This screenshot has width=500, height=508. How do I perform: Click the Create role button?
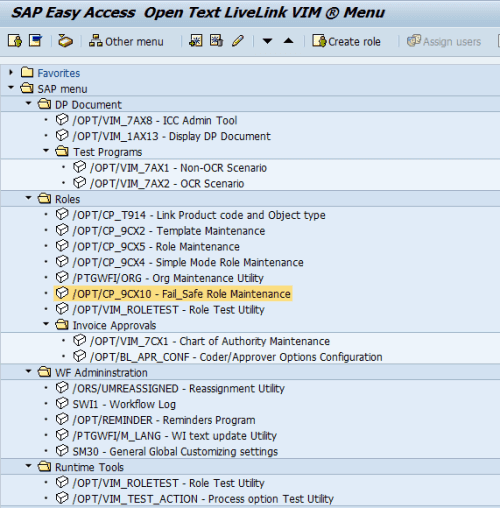click(346, 41)
